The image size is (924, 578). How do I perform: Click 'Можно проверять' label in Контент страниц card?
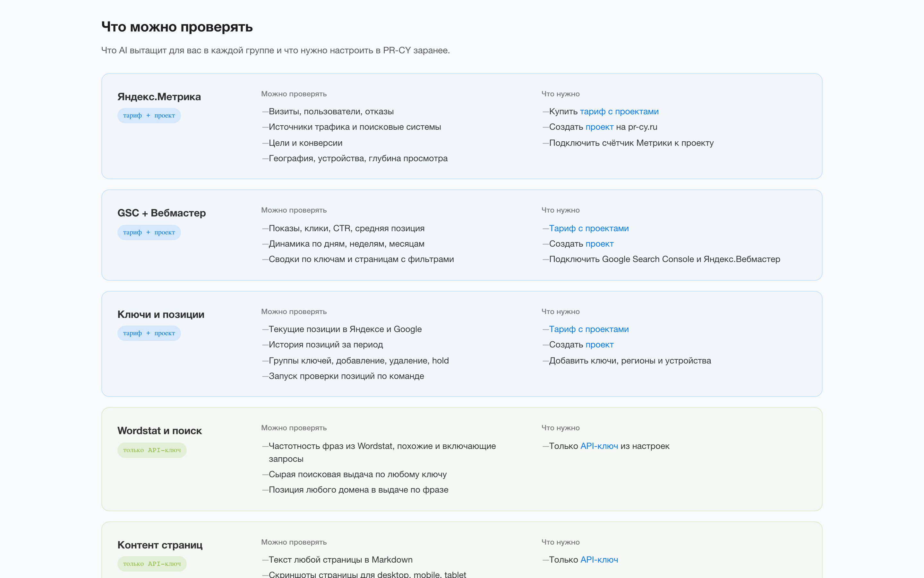pyautogui.click(x=294, y=542)
